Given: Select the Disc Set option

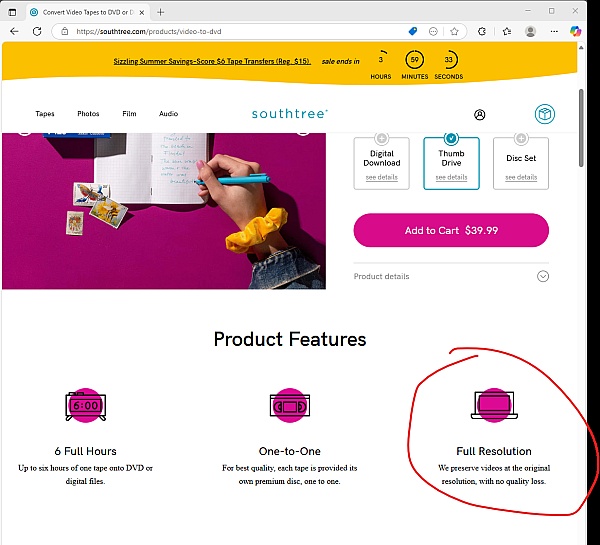Looking at the screenshot, I should [x=521, y=160].
